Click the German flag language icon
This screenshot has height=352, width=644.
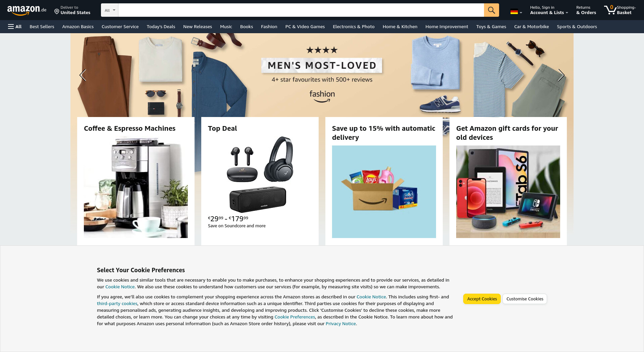[514, 12]
